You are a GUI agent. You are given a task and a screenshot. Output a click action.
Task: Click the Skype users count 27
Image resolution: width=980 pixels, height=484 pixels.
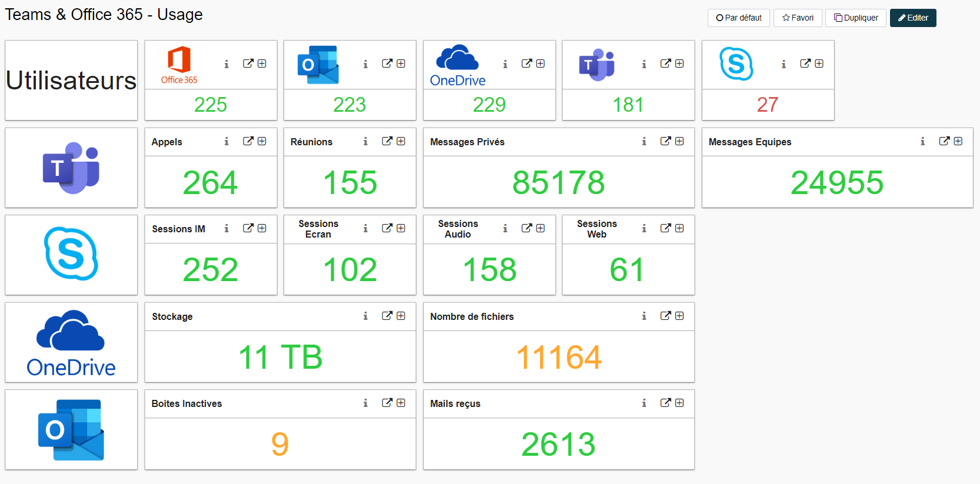pos(768,105)
